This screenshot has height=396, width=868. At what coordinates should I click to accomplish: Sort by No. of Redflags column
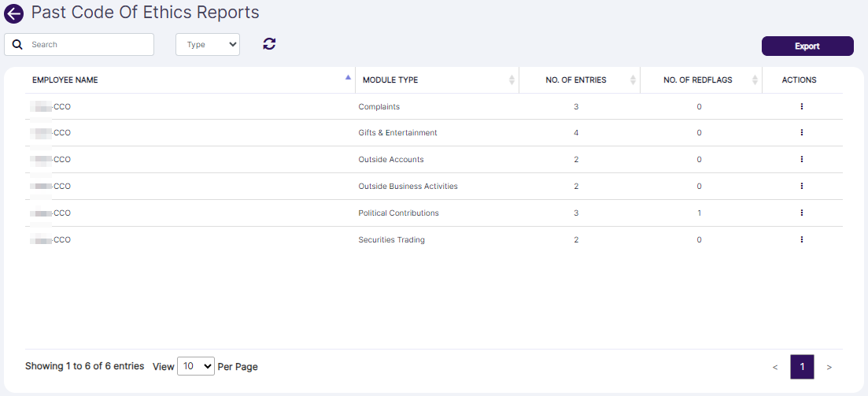697,80
